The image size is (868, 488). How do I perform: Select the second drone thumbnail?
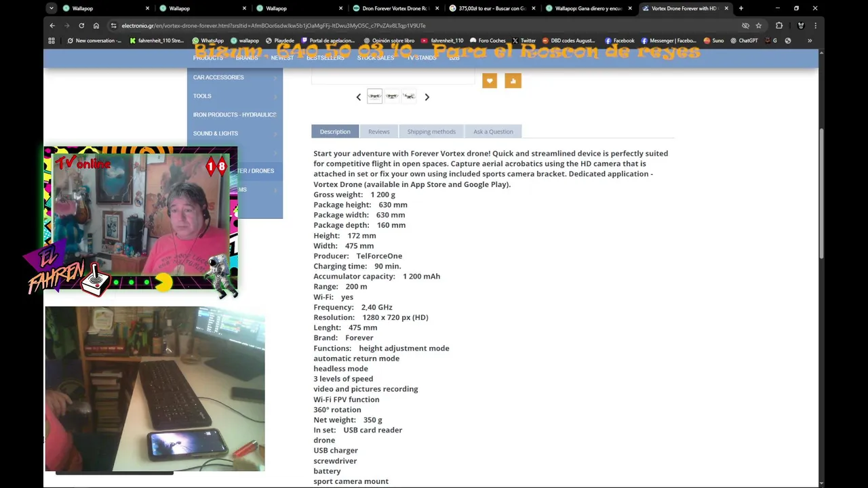pos(391,96)
